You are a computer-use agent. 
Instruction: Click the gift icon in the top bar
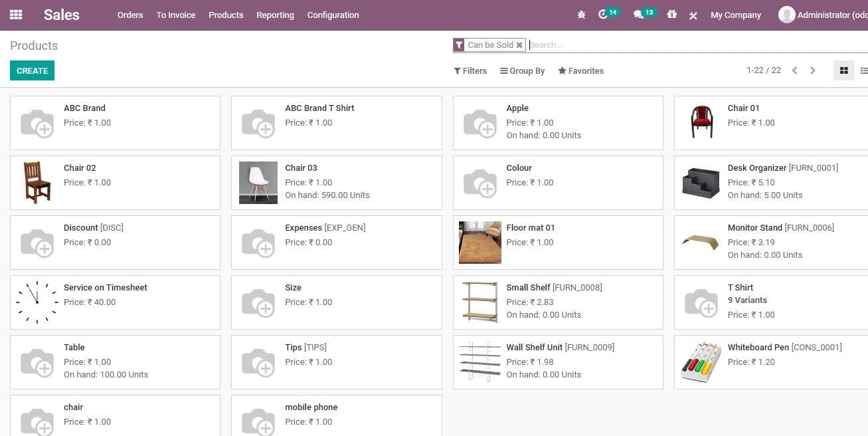[x=671, y=15]
